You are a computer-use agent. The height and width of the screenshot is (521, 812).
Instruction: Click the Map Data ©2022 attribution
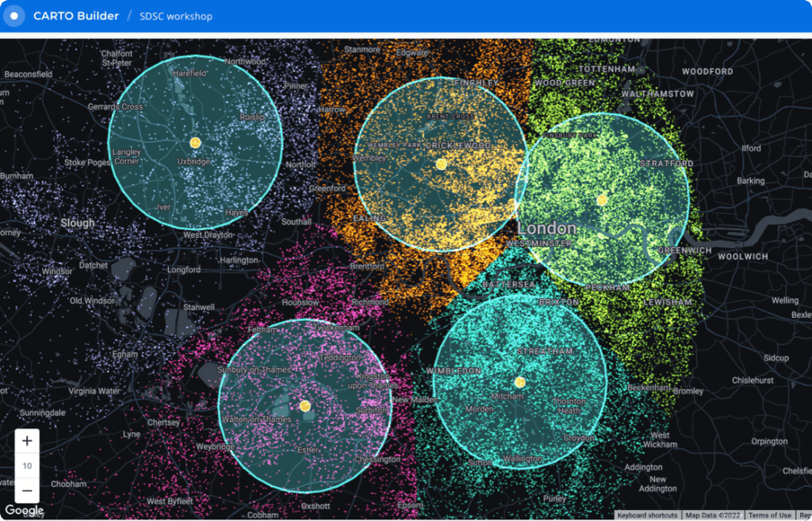[x=713, y=515]
